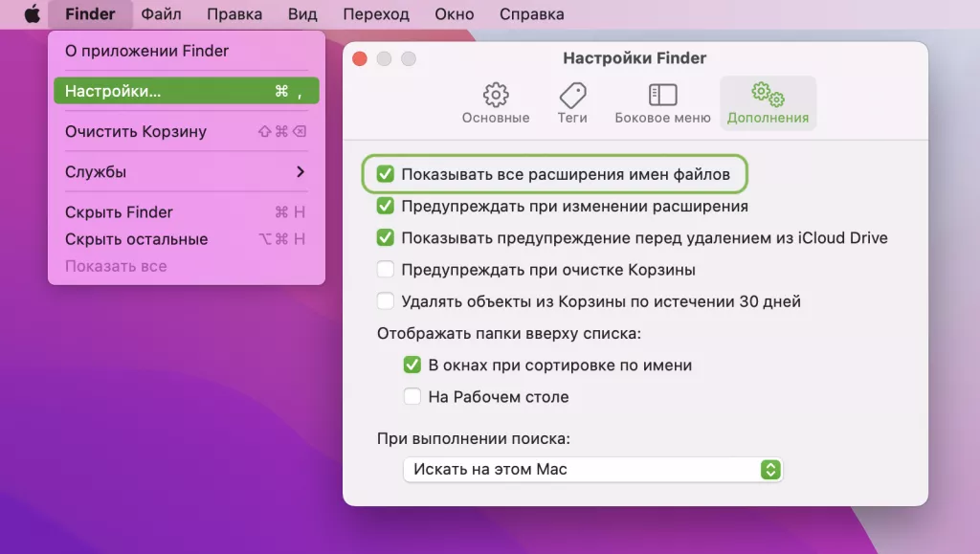Enable warning when emptying the Корзина

[386, 270]
